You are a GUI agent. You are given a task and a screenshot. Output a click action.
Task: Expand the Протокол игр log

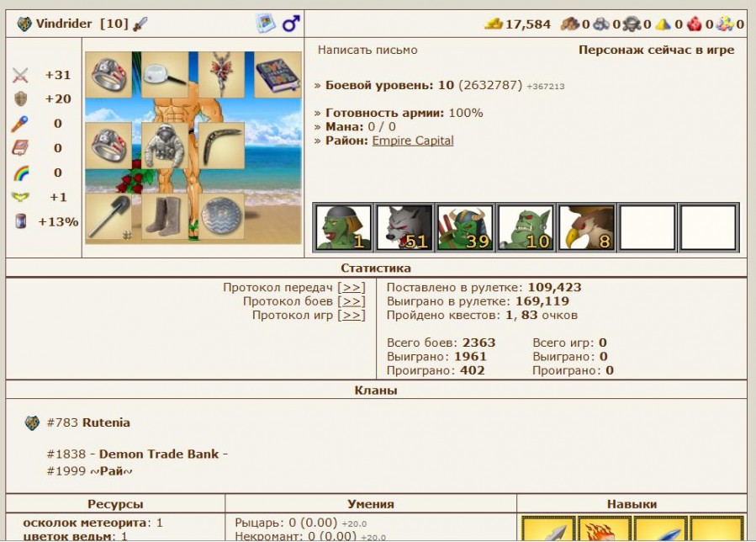351,316
